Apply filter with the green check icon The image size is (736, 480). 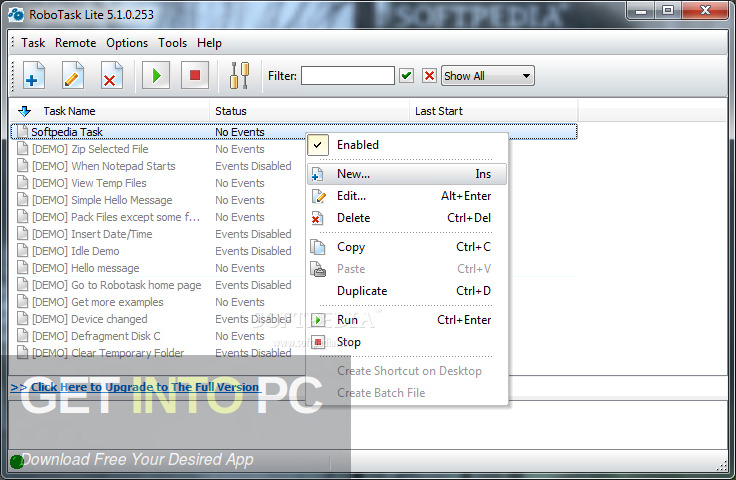click(406, 76)
